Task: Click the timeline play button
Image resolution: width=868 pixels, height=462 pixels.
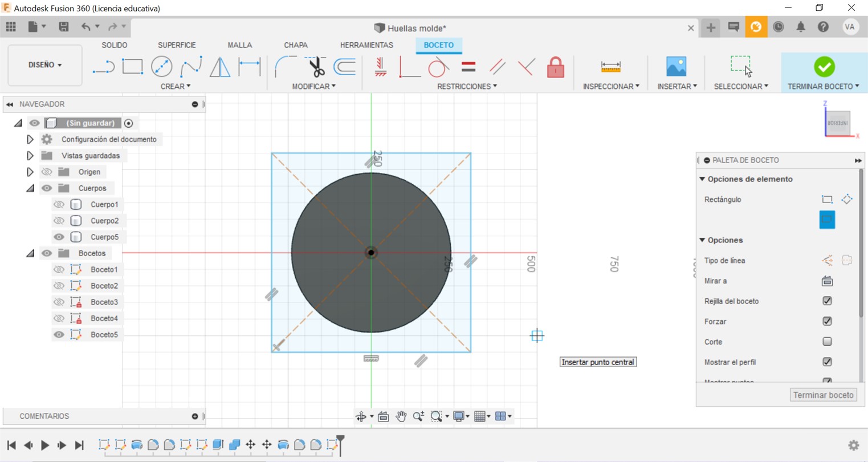Action: coord(45,445)
